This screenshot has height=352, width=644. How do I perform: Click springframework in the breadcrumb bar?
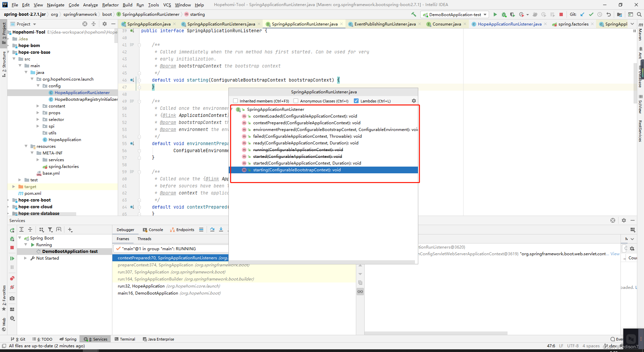pyautogui.click(x=80, y=14)
